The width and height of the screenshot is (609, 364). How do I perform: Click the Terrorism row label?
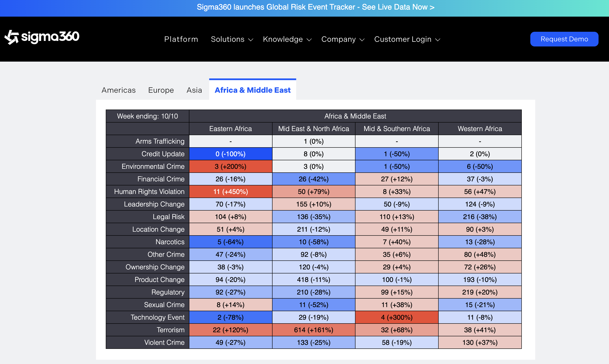coord(171,330)
